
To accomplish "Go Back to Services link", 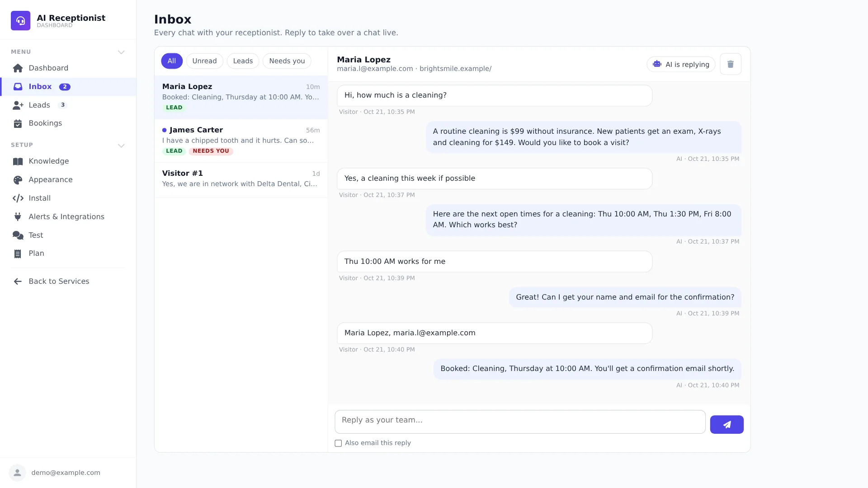I will [x=68, y=282].
